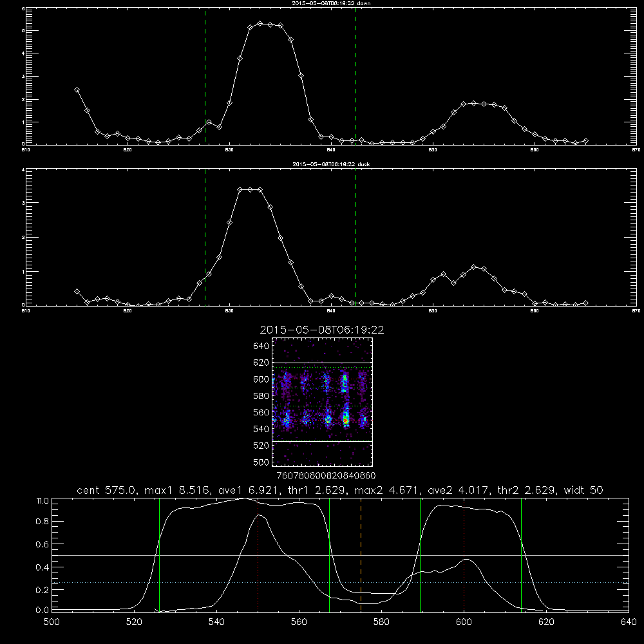Click the last diamond marker of the dusk curve
Viewport: 644px width, 644px height.
585,303
